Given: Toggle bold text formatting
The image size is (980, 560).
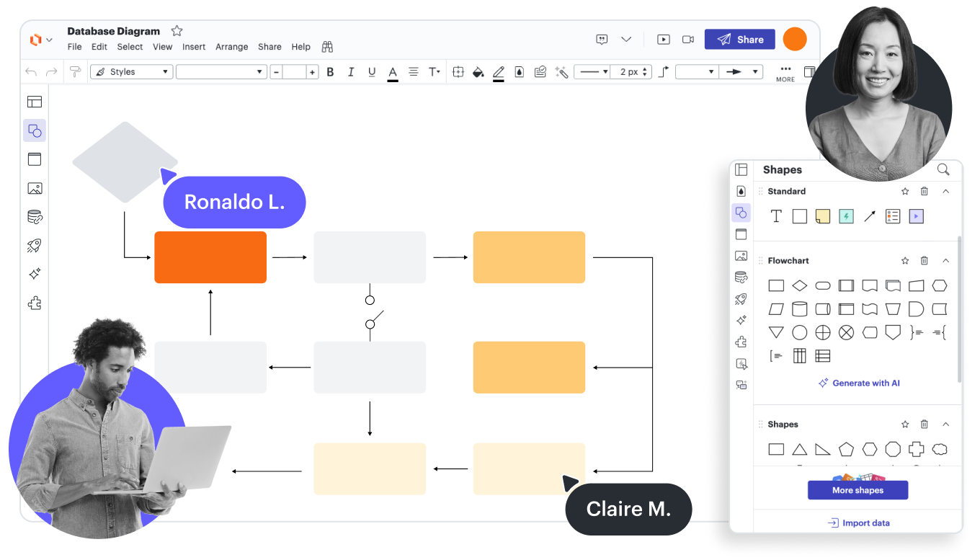Looking at the screenshot, I should (330, 72).
